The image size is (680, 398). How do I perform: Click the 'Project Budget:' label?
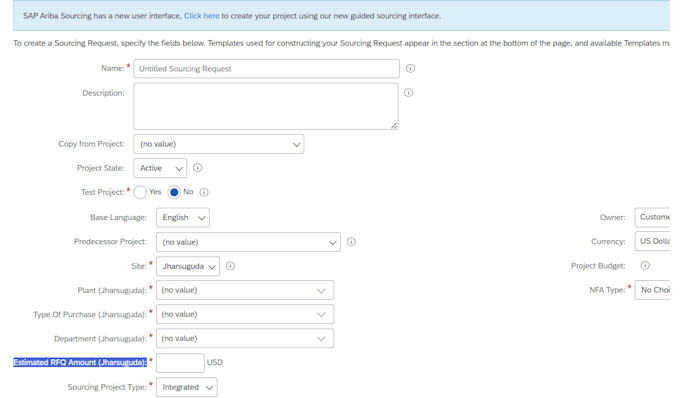598,266
